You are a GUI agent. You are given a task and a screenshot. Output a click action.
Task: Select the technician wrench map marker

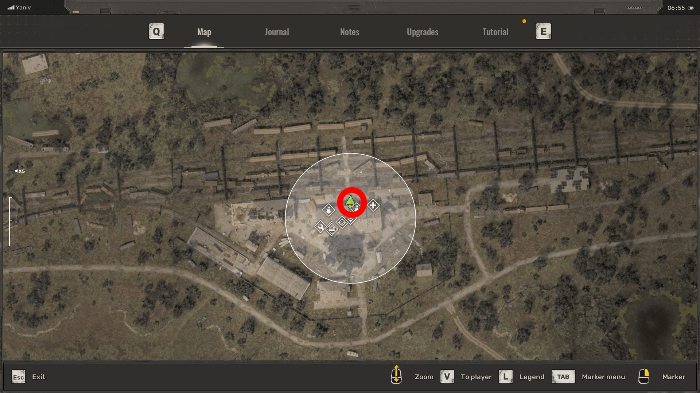coord(320,227)
